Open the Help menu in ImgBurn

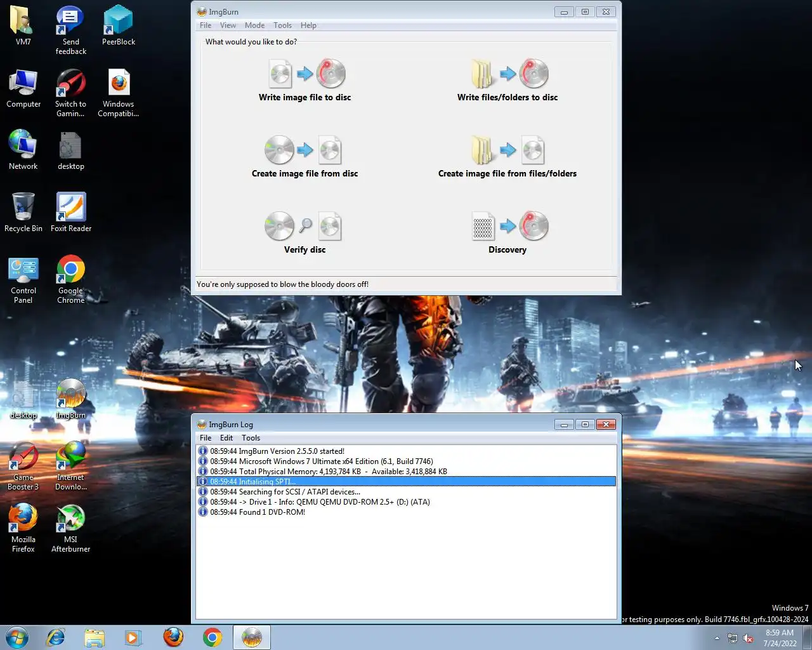[x=308, y=25]
